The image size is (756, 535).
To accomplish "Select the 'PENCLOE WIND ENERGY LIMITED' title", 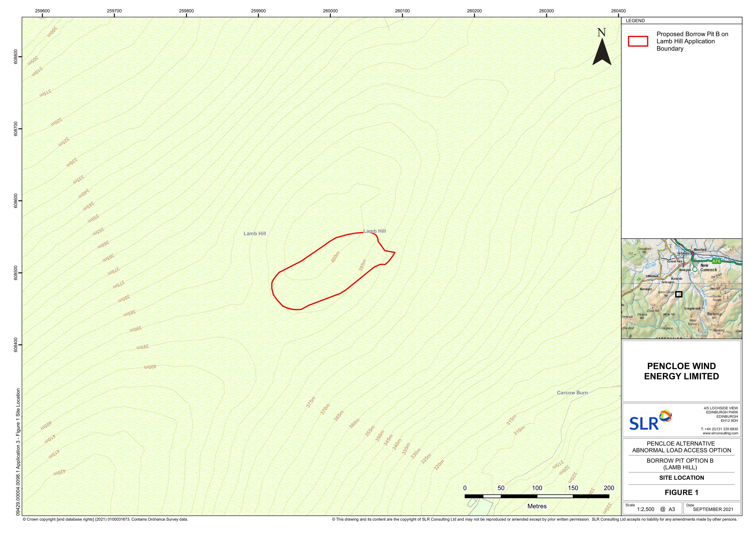I will point(681,371).
